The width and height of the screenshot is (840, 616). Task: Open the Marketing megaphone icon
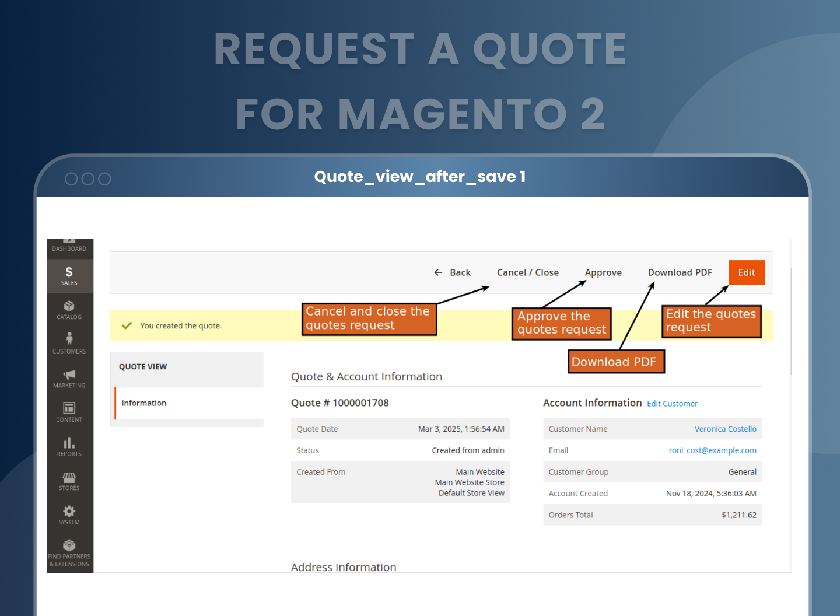69,374
